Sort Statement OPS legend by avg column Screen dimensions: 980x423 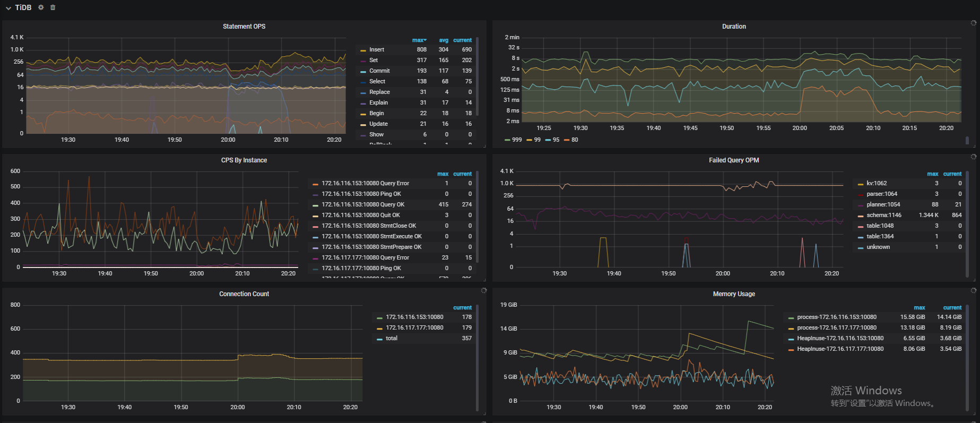443,40
